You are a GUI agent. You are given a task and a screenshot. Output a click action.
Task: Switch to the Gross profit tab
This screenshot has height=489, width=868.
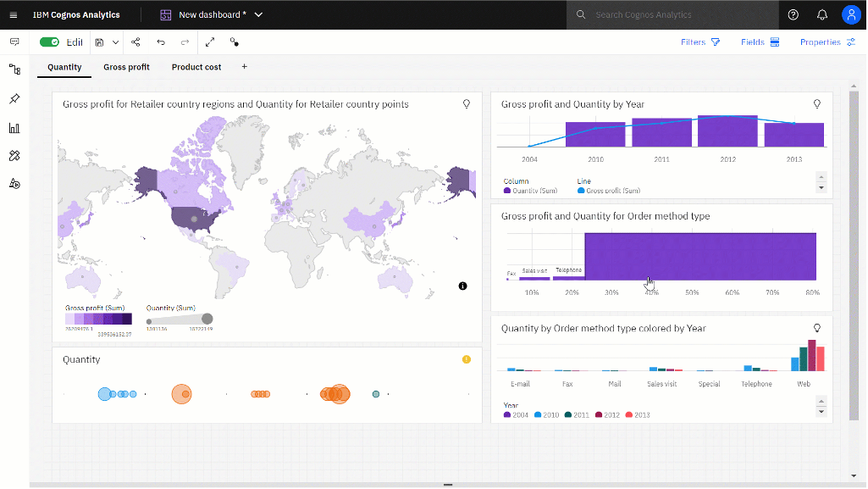click(126, 67)
